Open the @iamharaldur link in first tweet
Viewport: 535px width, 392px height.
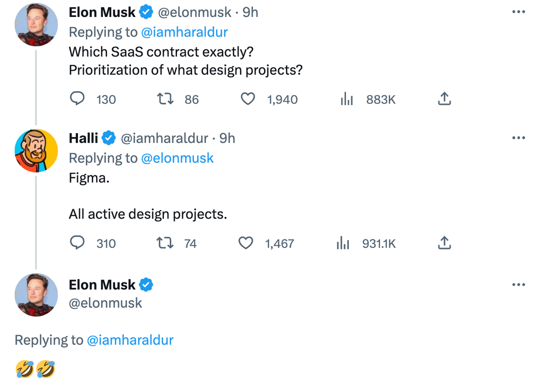[x=184, y=32]
